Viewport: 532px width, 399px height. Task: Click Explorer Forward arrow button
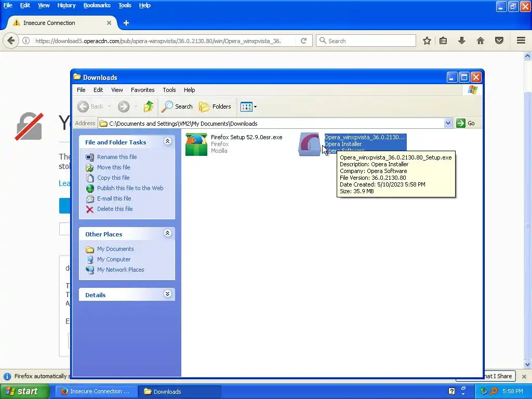pyautogui.click(x=124, y=107)
